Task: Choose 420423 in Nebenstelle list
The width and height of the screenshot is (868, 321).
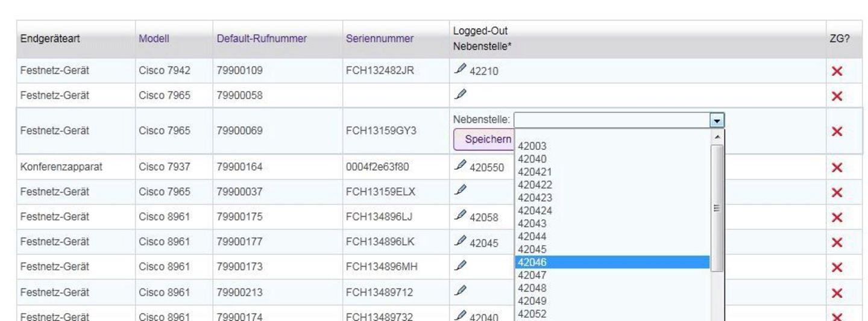Action: (612, 197)
